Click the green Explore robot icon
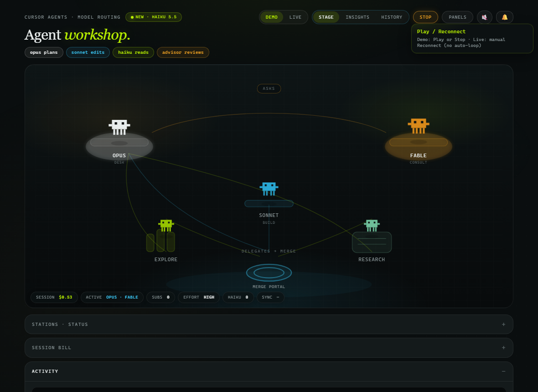538x392 pixels. coord(166,226)
